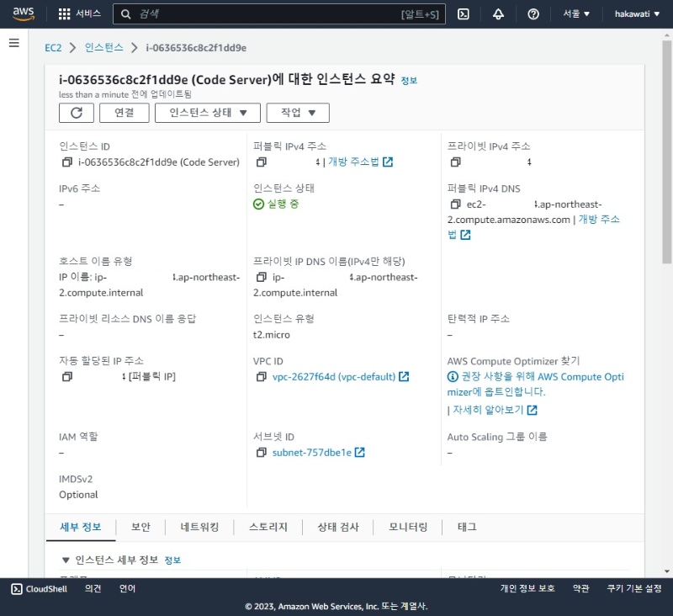Image resolution: width=673 pixels, height=616 pixels.
Task: Copy the VPC ID
Action: coord(261,377)
